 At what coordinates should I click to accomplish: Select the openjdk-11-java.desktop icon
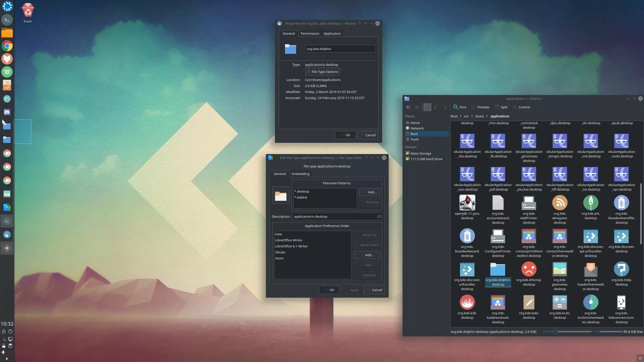[467, 203]
